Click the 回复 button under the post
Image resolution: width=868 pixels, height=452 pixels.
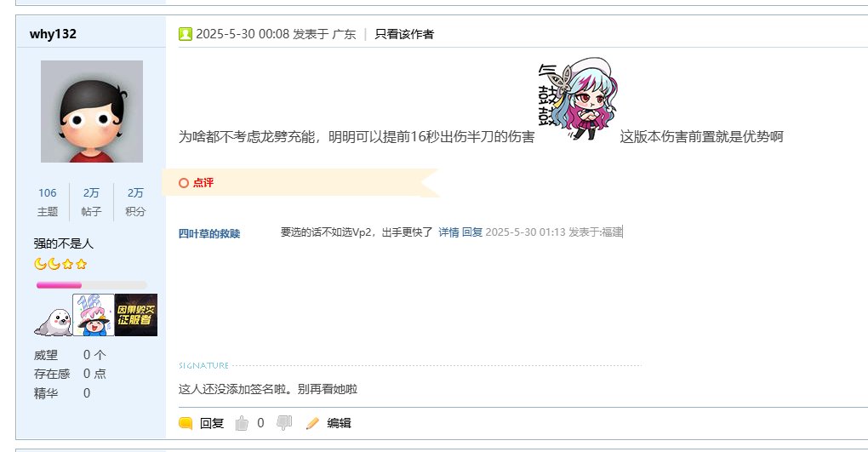pos(211,423)
